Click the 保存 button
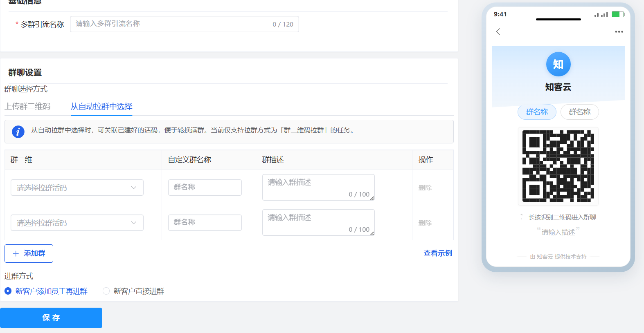 pyautogui.click(x=51, y=318)
